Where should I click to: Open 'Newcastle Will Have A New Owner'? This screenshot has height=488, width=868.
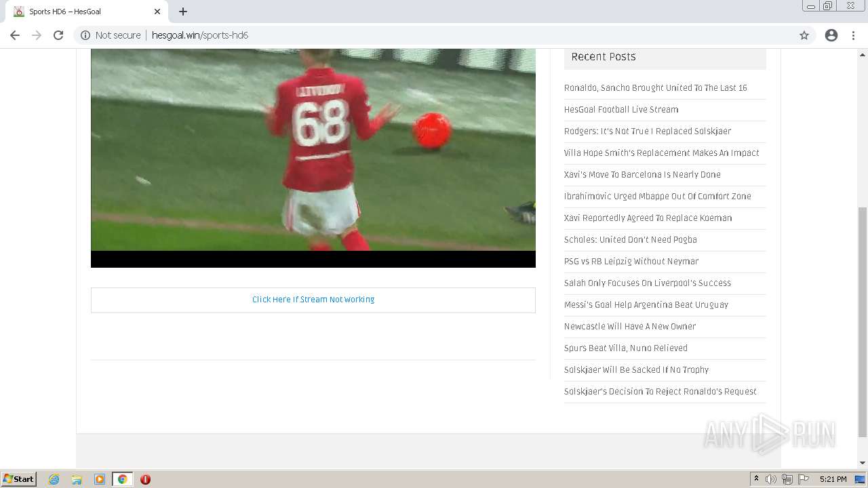pyautogui.click(x=630, y=327)
